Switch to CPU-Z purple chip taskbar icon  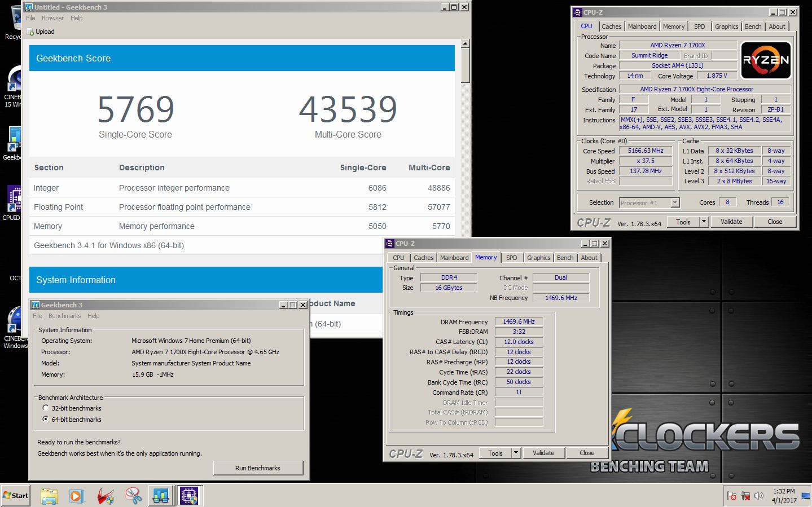189,496
